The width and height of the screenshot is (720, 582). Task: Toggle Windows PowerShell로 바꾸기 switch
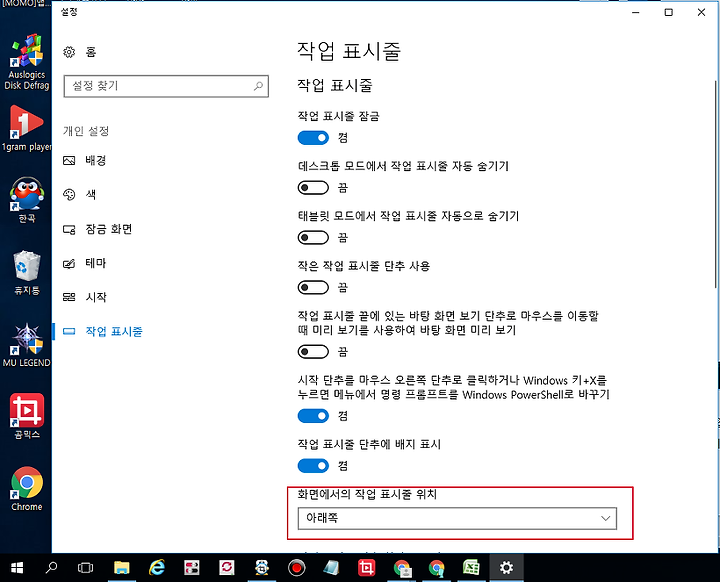click(313, 416)
